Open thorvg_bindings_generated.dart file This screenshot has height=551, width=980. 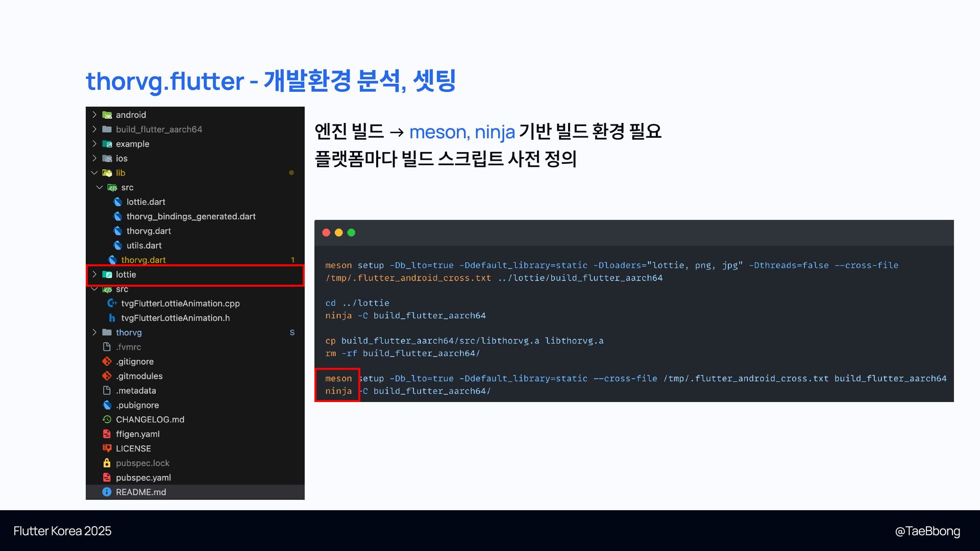pos(191,216)
